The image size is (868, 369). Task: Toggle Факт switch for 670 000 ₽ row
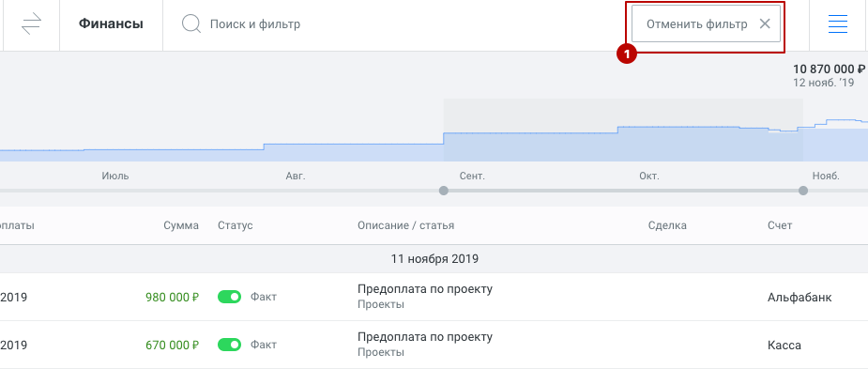coord(229,345)
